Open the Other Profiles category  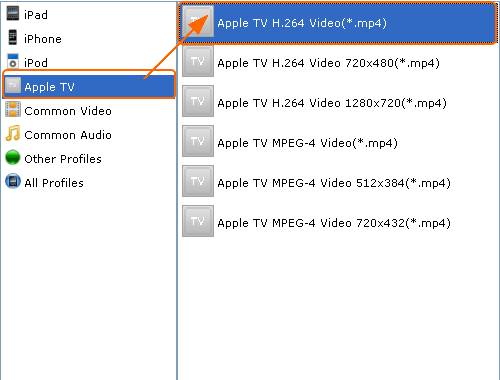pos(89,158)
